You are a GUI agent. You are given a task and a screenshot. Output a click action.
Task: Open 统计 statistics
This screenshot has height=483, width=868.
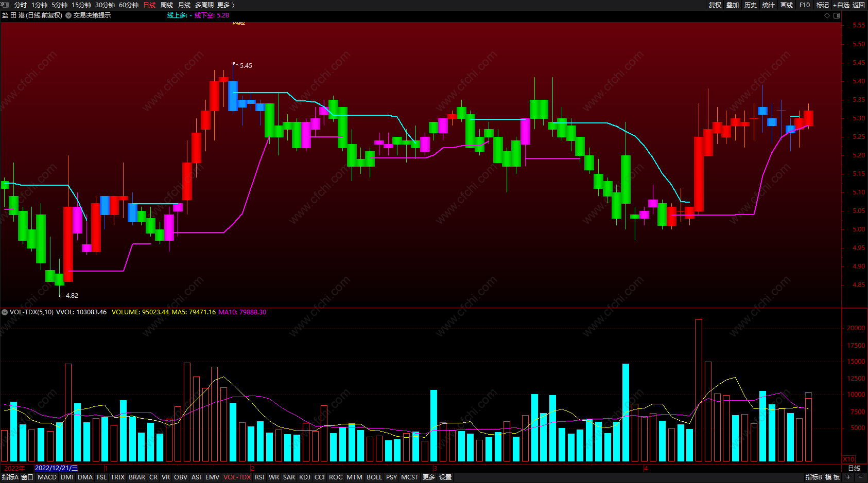click(x=769, y=5)
